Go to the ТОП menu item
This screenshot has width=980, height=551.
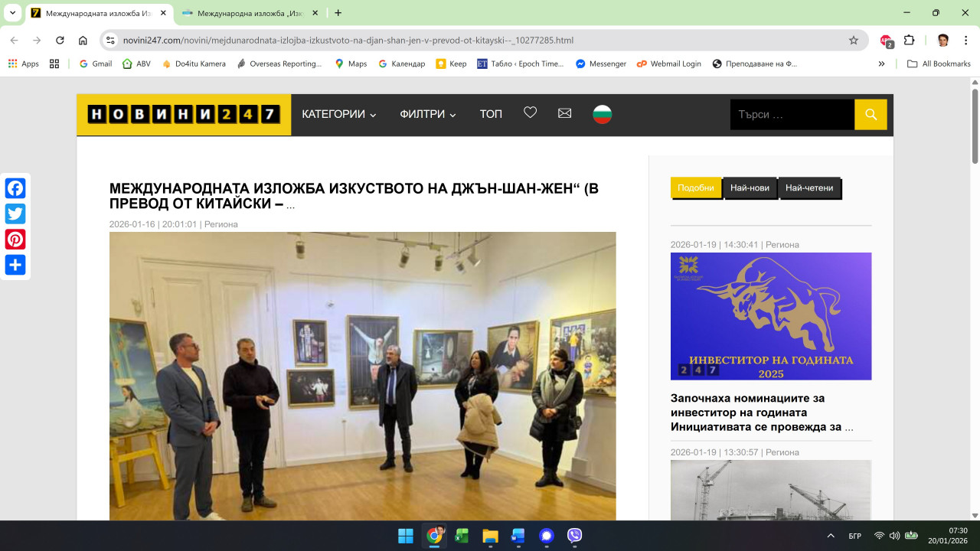pos(491,114)
